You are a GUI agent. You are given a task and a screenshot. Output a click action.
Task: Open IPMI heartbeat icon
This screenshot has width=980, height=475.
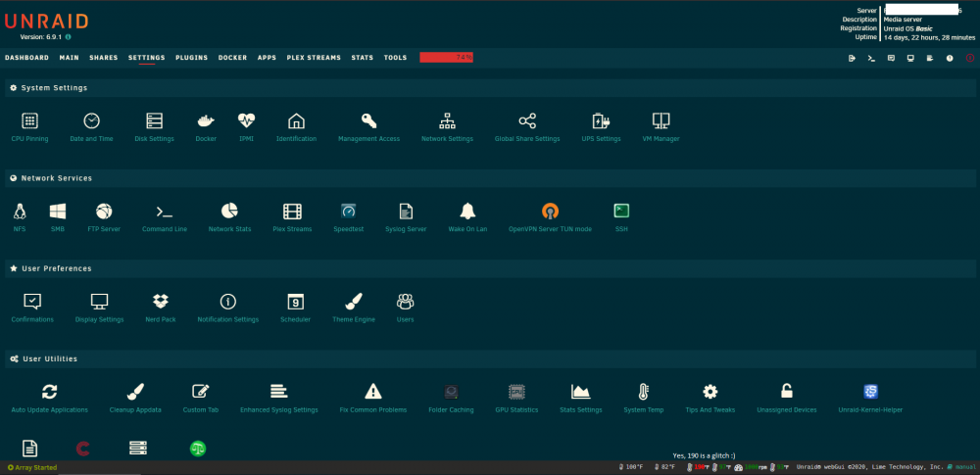(x=246, y=120)
